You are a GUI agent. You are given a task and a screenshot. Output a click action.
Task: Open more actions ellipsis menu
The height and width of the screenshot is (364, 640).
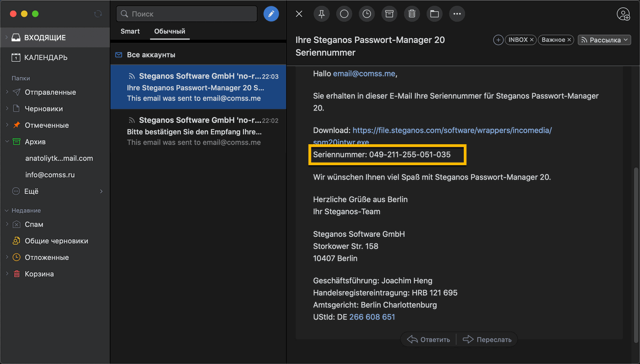(x=457, y=14)
